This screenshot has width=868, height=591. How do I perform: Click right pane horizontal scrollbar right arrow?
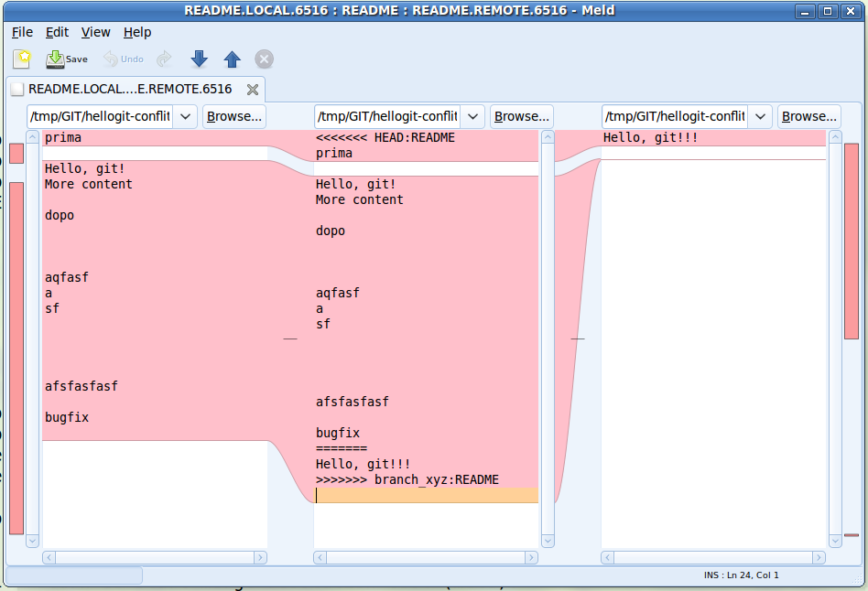(819, 557)
